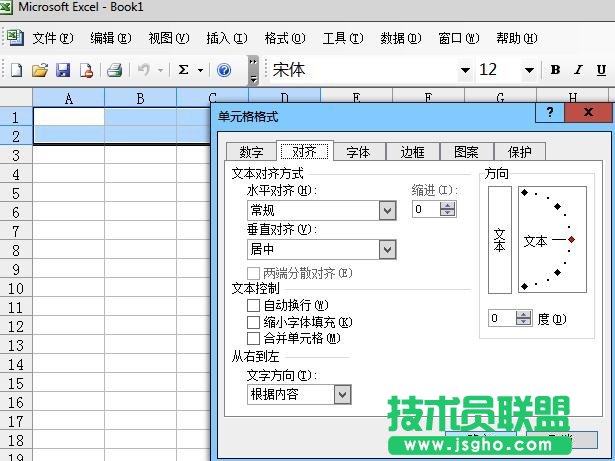Open the 插入 (Insert) menu
This screenshot has height=461, width=615.
click(x=227, y=38)
